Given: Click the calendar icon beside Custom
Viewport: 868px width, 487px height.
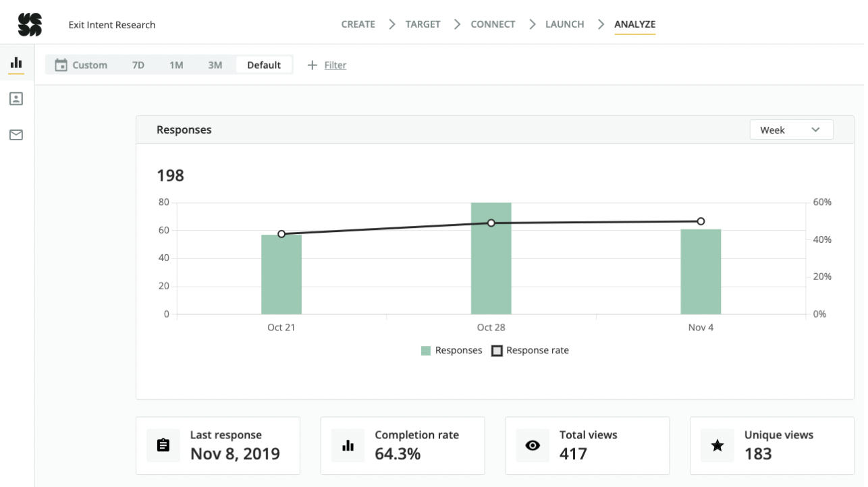Looking at the screenshot, I should pos(61,65).
